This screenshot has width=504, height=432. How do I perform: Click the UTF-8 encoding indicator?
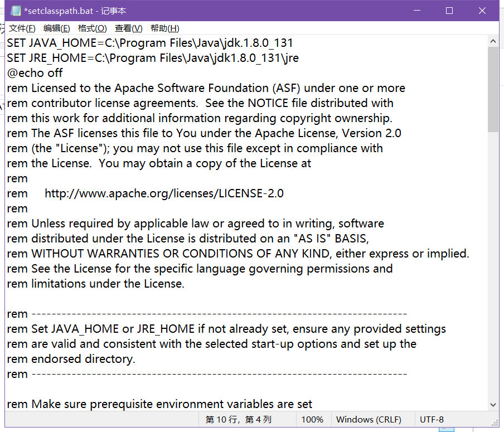tap(430, 420)
